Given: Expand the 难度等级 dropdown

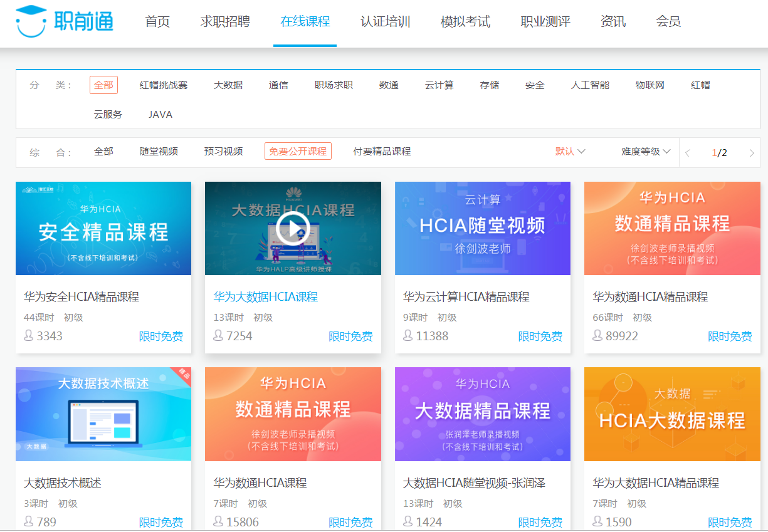Looking at the screenshot, I should click(646, 152).
